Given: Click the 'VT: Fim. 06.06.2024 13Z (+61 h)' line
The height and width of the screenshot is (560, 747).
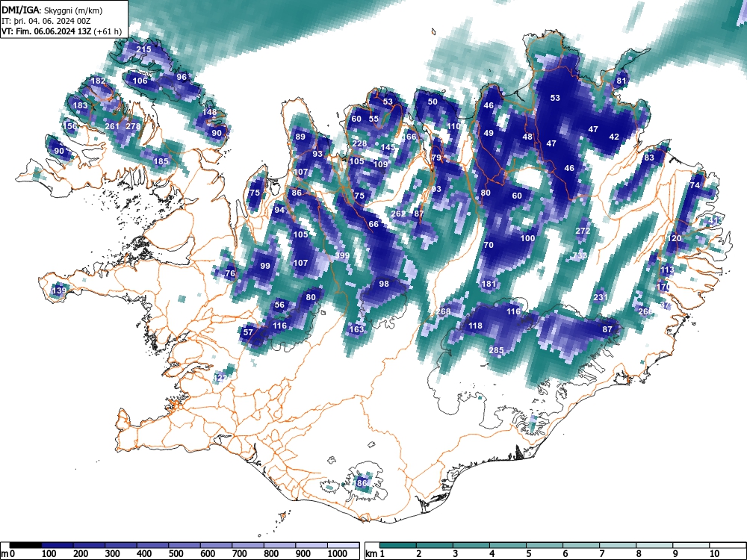Looking at the screenshot, I should [61, 31].
